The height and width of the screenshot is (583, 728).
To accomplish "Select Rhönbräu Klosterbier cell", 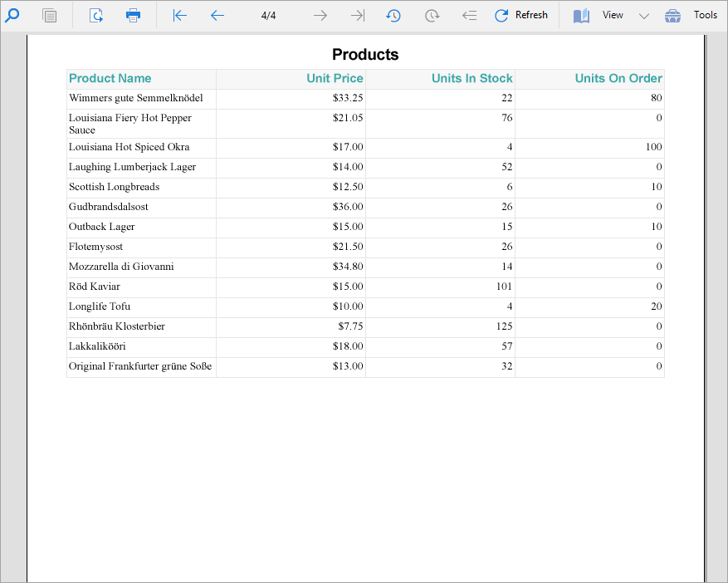I will (142, 328).
